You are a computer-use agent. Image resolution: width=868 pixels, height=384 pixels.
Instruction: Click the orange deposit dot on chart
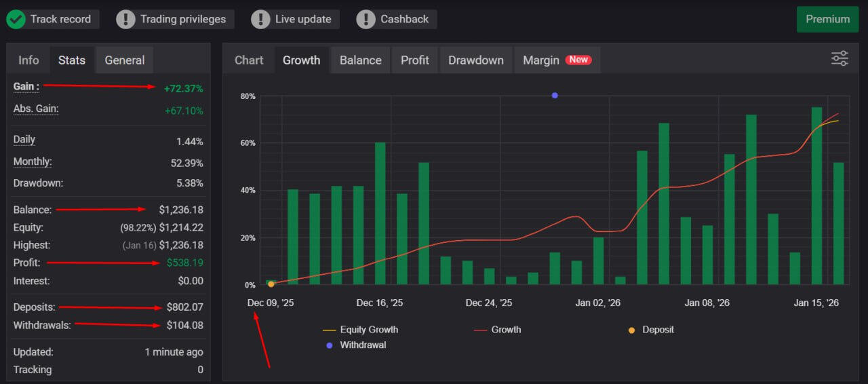click(x=271, y=284)
